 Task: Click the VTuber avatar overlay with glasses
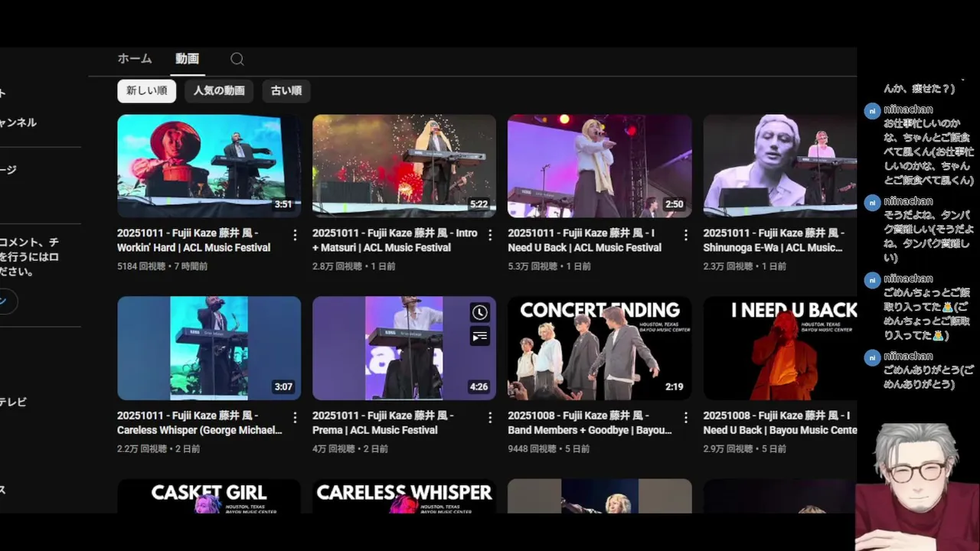click(917, 486)
